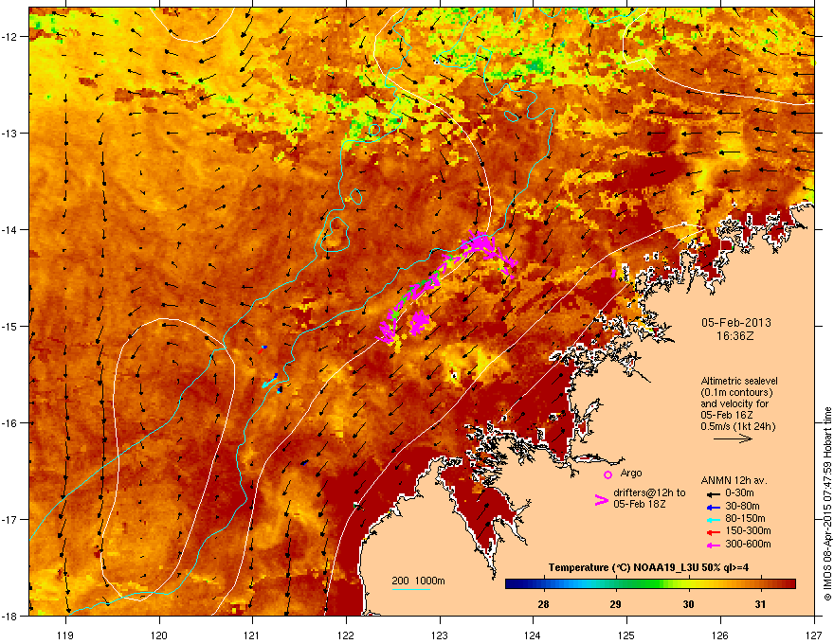The image size is (834, 644).
Task: Click the 29 tick label under colorbar
Action: tap(615, 604)
